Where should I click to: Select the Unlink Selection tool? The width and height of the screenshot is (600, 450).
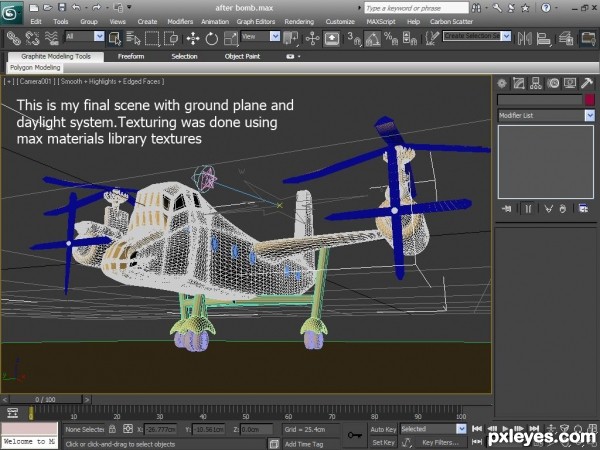(x=33, y=39)
